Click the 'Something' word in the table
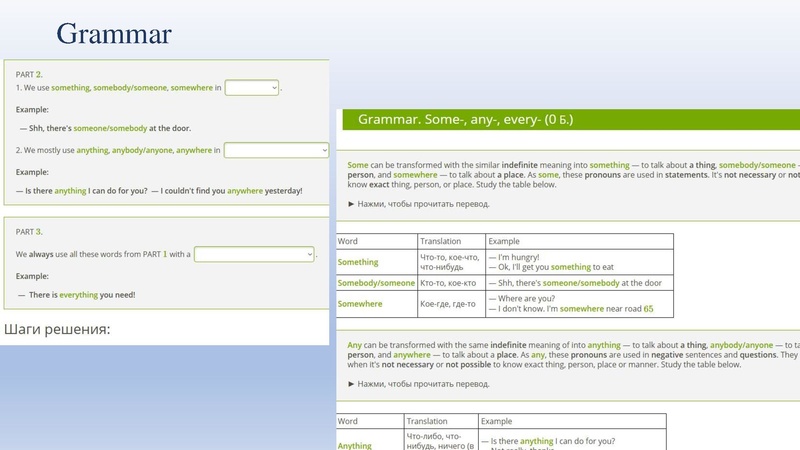 (358, 262)
